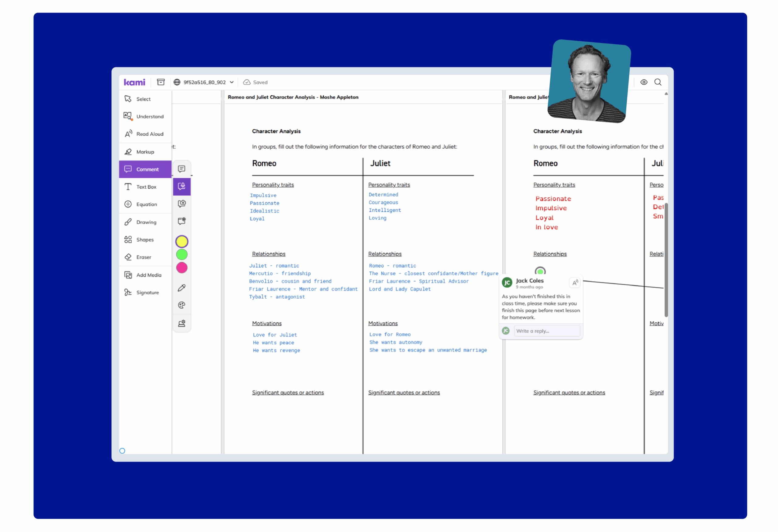Select the Eraser tool
This screenshot has width=778, height=532.
pos(145,257)
